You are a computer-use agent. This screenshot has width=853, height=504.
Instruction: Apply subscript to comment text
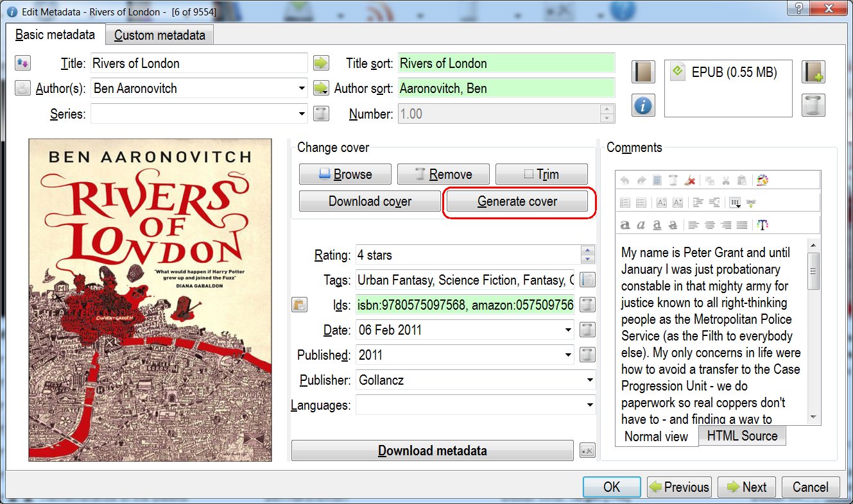click(677, 203)
